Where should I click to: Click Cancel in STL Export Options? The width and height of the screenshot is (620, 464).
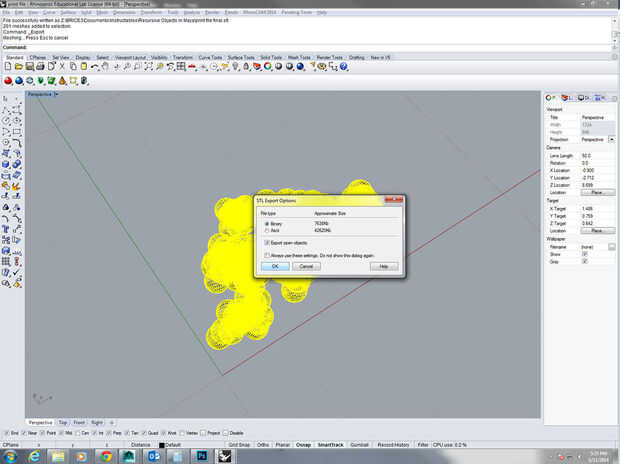coord(306,266)
